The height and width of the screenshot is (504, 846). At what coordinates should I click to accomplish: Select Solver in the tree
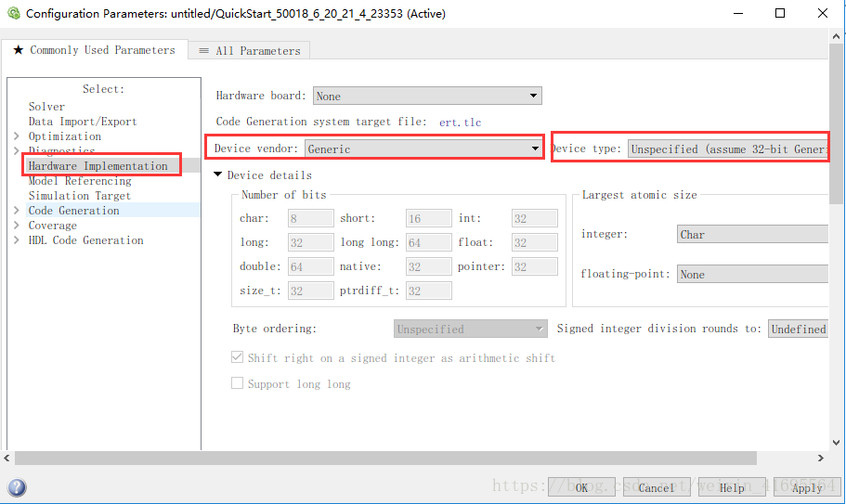(46, 107)
